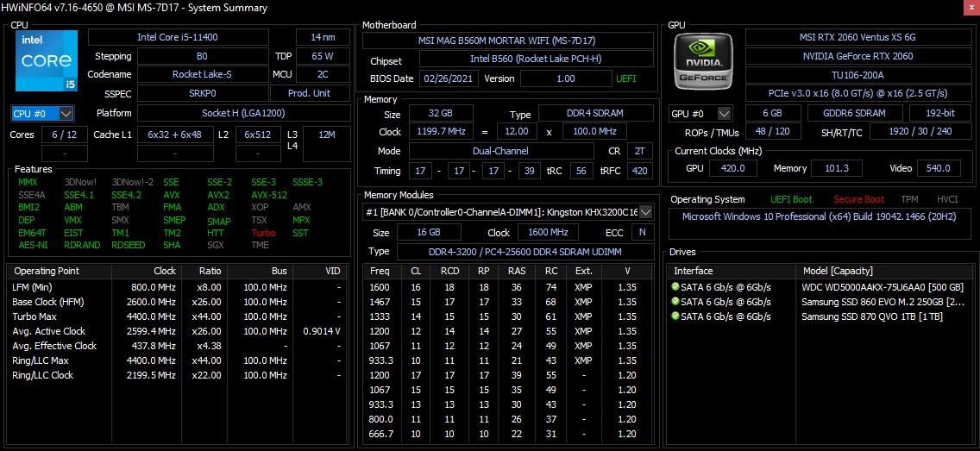Click the AVX-512 feature label
Screen dimensions: 980x451
click(268, 195)
